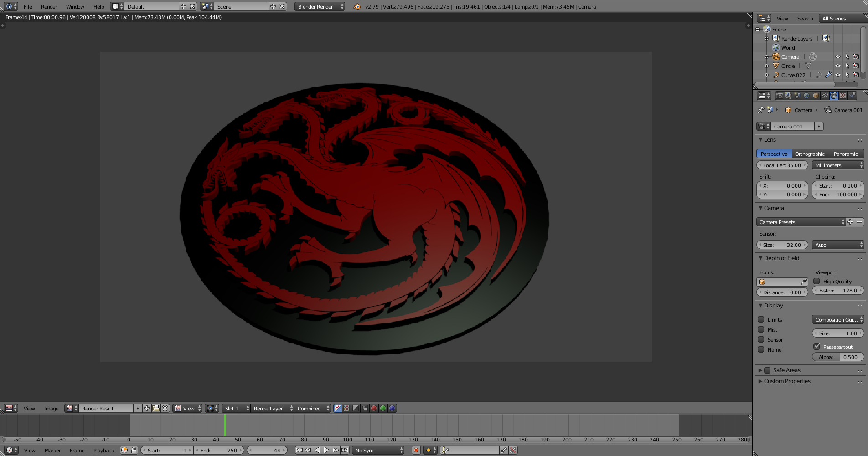
Task: Open the Scene properties tab icon
Action: [x=797, y=96]
